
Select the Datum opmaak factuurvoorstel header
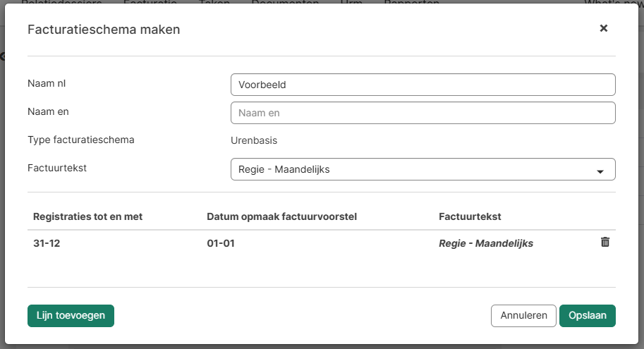pyautogui.click(x=281, y=216)
